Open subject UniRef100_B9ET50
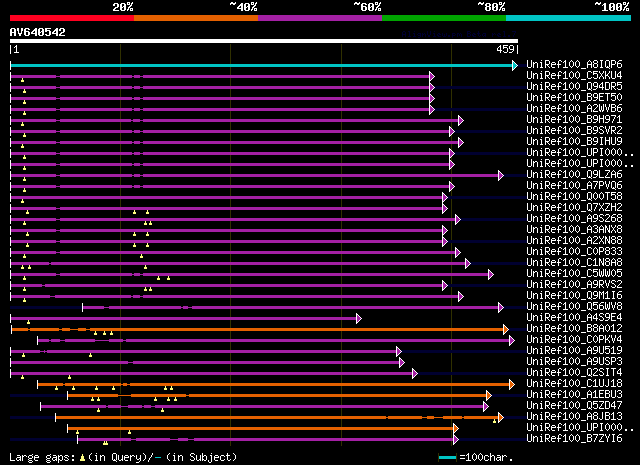Viewport: 640px width, 465px height. (x=574, y=98)
